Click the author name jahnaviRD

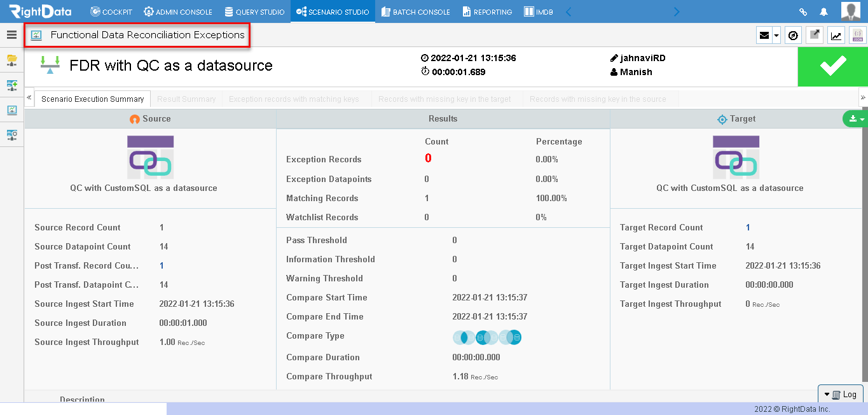pyautogui.click(x=643, y=58)
